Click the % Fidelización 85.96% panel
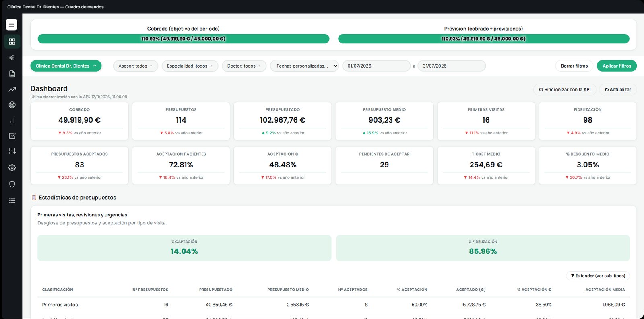644x319 pixels. (483, 248)
